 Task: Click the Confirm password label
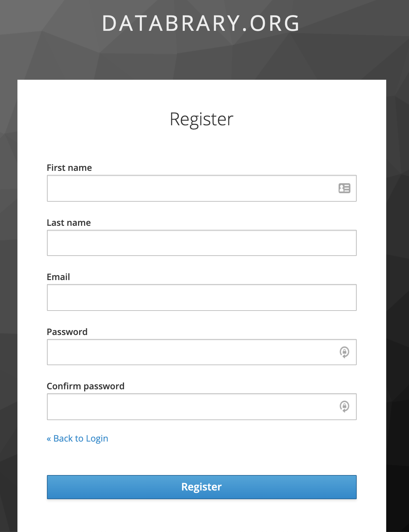(85, 386)
